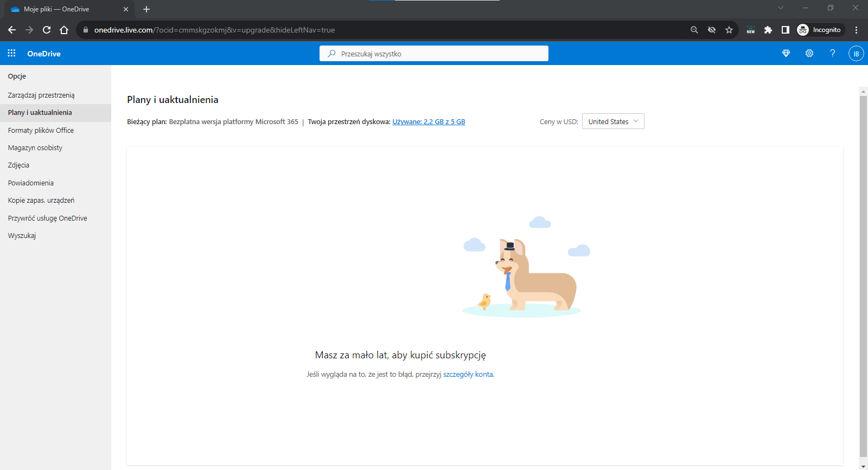This screenshot has height=470, width=868.
Task: Click the Przeszukaj wszystko search field
Action: click(x=434, y=54)
